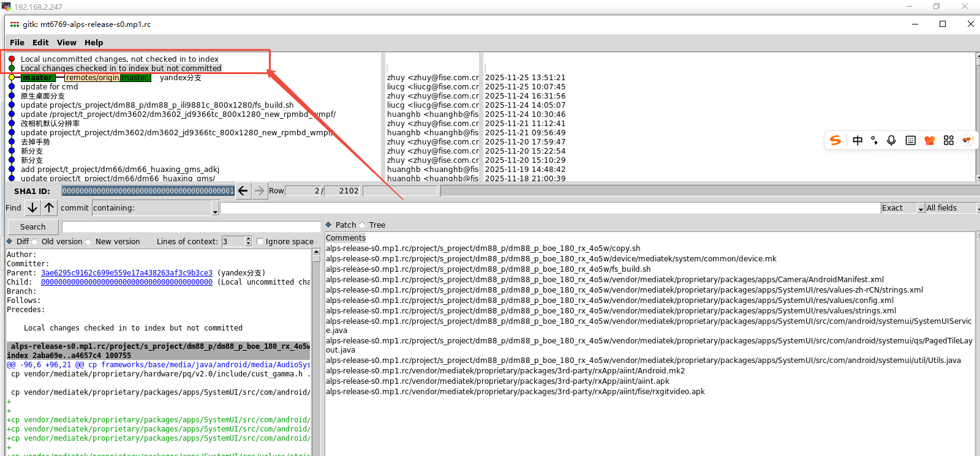This screenshot has width=980, height=456.
Task: Open util/Utils.java in file list
Action: coord(644,360)
